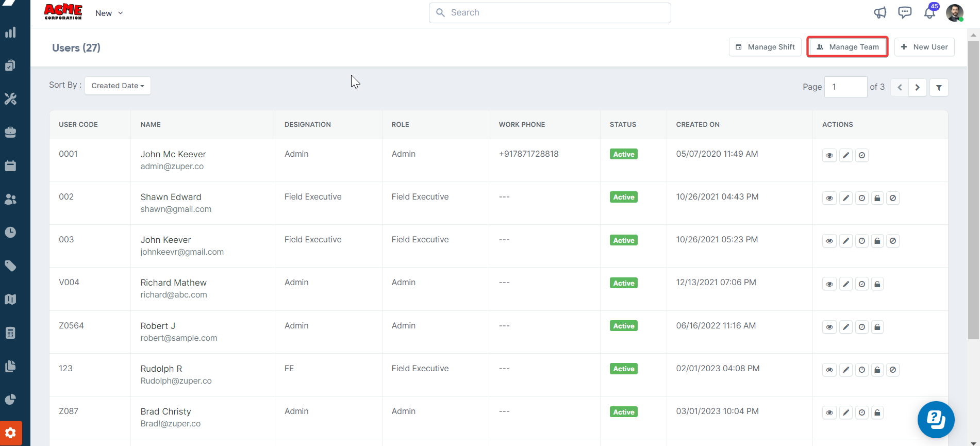980x446 pixels.
Task: Click the notifications bell icon
Action: coord(929,13)
